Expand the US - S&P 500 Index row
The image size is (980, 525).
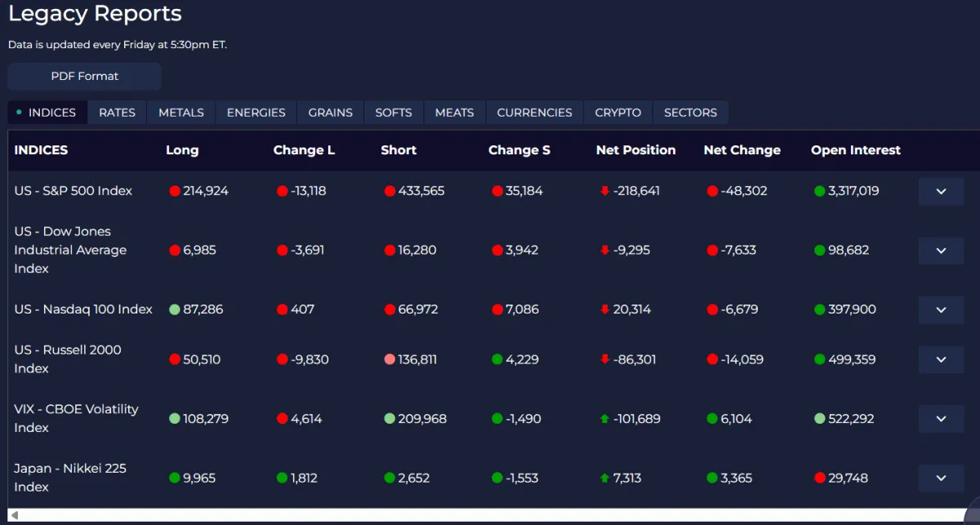pyautogui.click(x=941, y=191)
